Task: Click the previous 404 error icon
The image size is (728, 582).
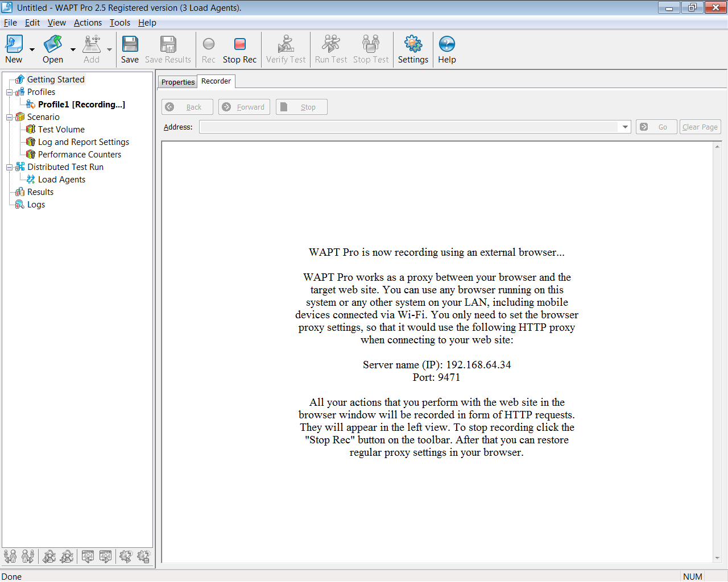Action: pyautogui.click(x=88, y=556)
